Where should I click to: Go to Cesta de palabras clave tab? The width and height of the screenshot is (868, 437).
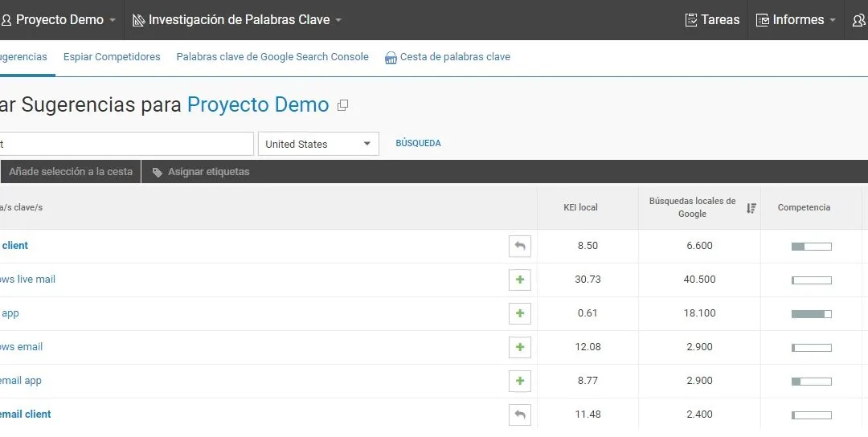coord(448,57)
